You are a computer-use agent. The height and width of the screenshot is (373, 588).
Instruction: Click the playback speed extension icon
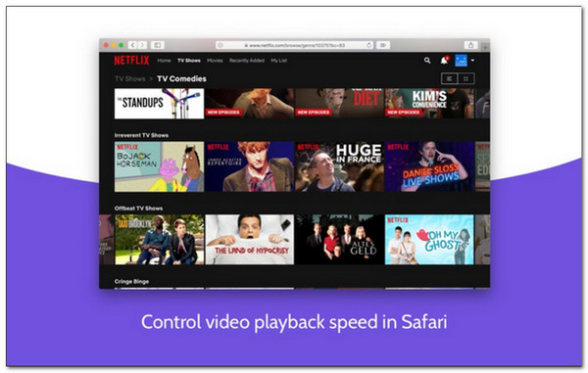(x=383, y=45)
